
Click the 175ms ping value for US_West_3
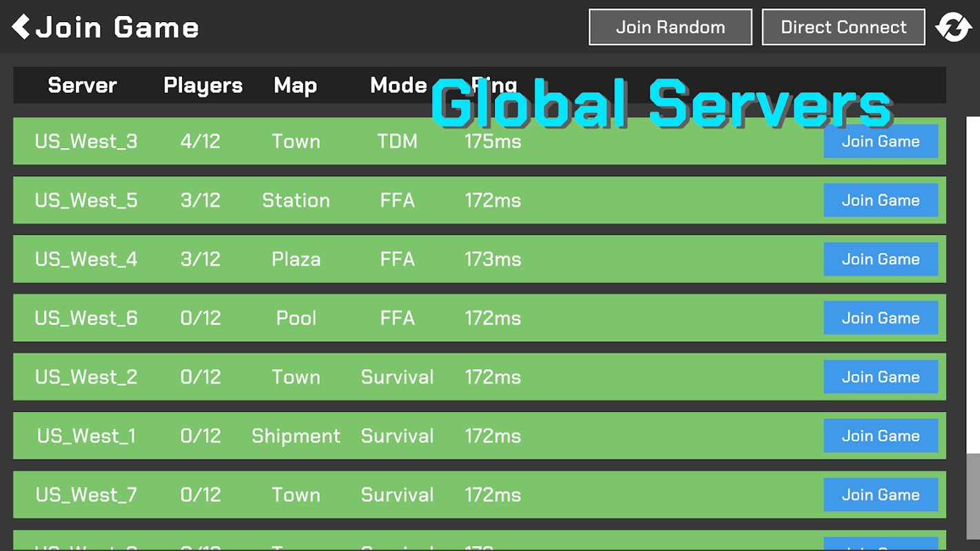493,141
